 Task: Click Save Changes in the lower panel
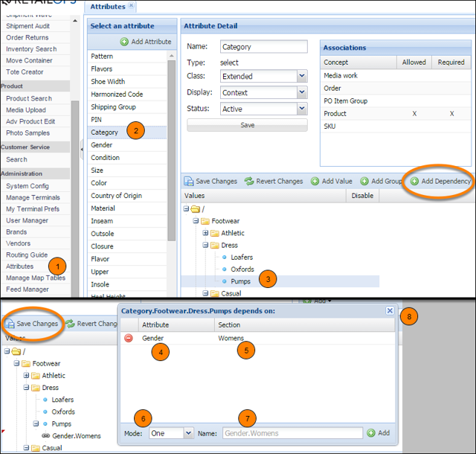point(31,324)
